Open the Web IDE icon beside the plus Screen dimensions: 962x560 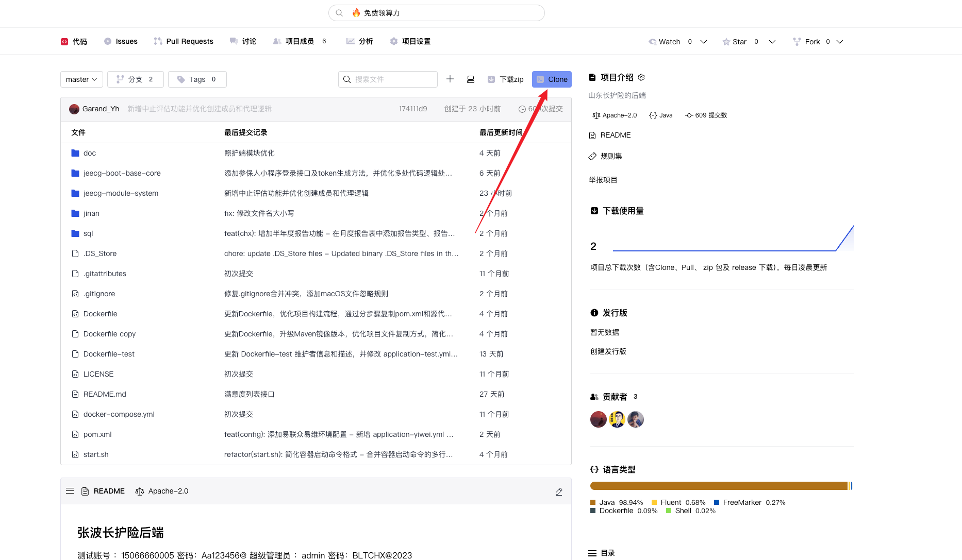pyautogui.click(x=471, y=79)
